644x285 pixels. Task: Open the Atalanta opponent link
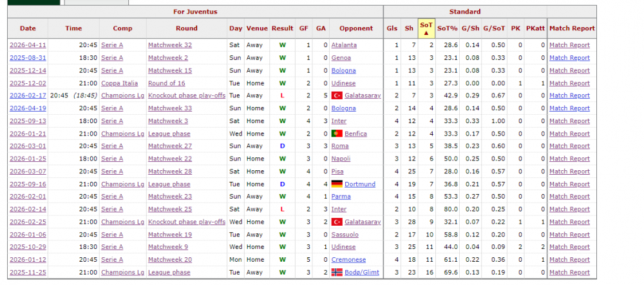tap(344, 45)
